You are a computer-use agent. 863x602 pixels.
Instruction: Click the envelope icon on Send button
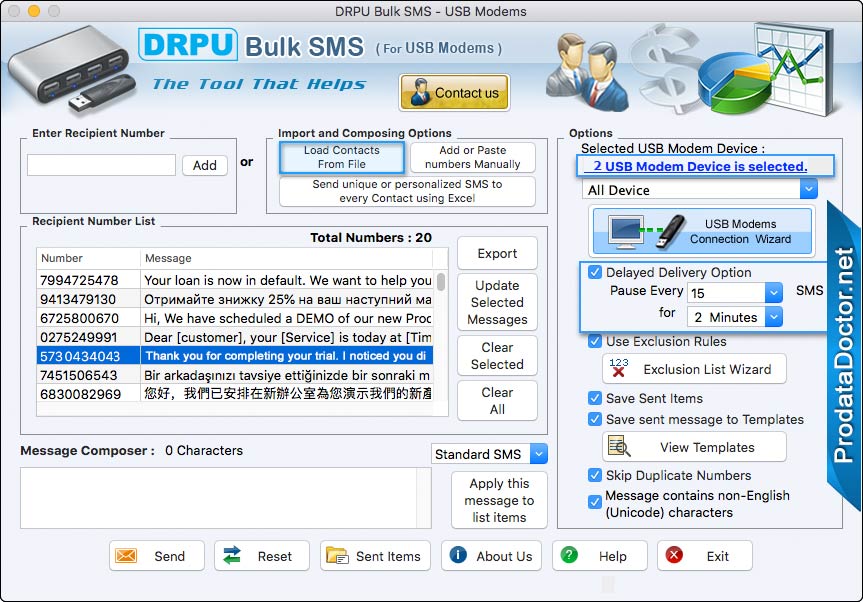tap(125, 556)
